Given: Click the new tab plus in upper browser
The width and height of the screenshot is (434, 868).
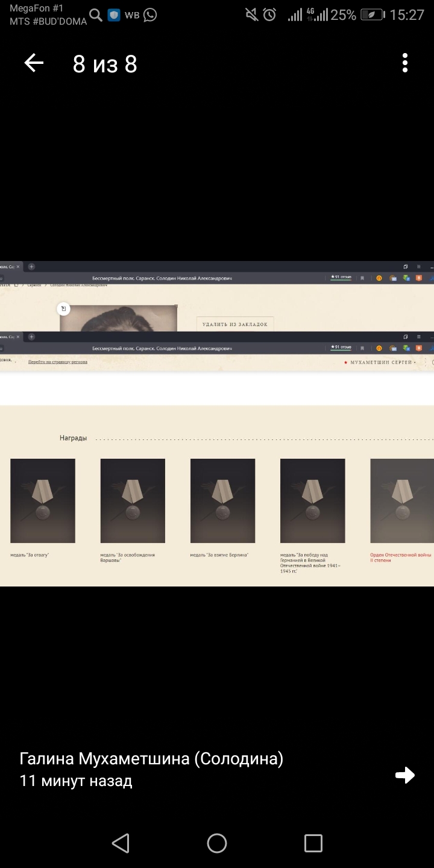Looking at the screenshot, I should [x=31, y=266].
